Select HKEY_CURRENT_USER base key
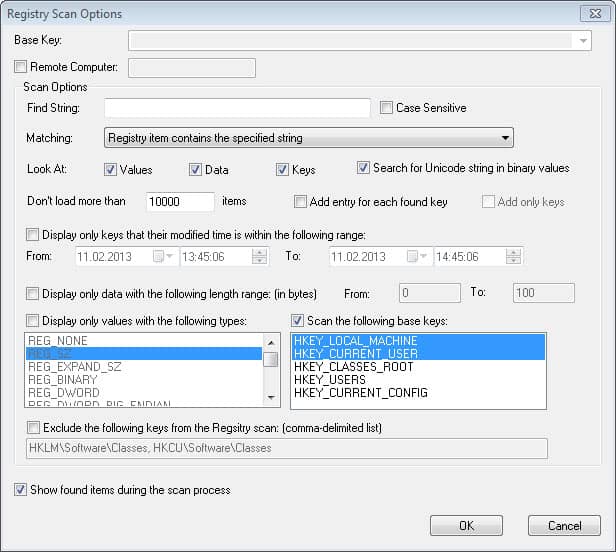 [x=418, y=354]
